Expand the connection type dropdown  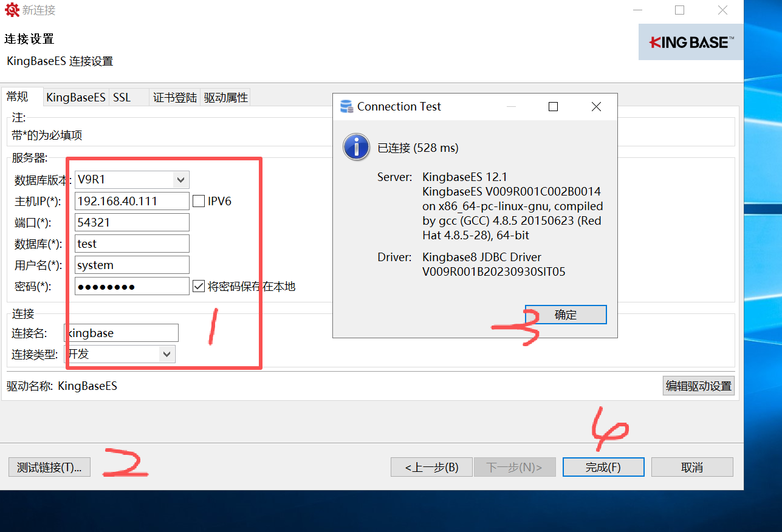(x=166, y=354)
